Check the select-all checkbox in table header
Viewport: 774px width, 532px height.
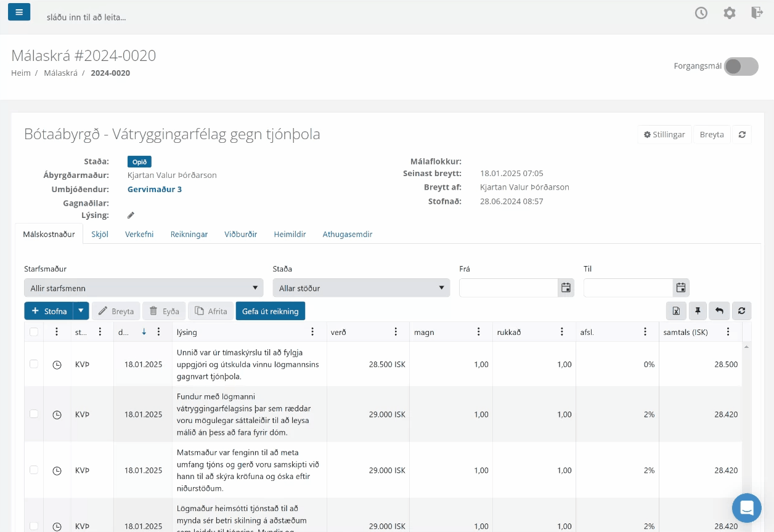tap(34, 332)
